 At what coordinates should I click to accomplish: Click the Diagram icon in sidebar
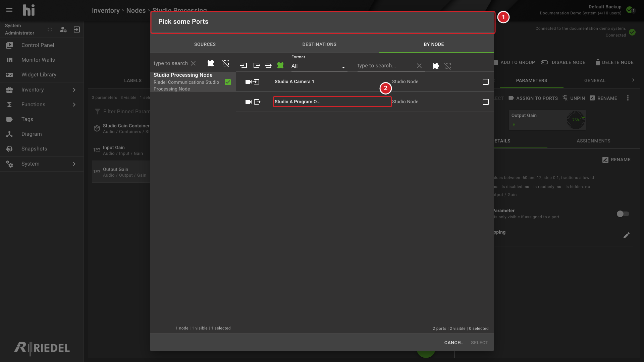[9, 134]
